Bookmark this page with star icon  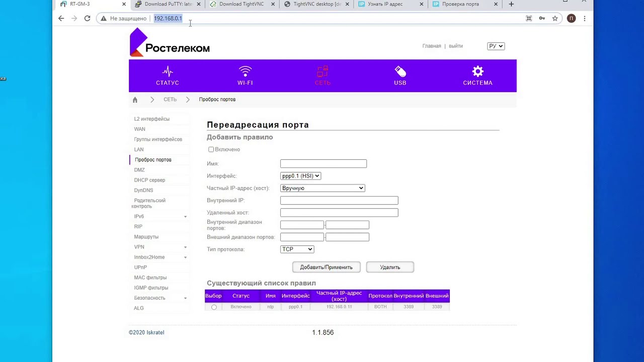pos(555,18)
